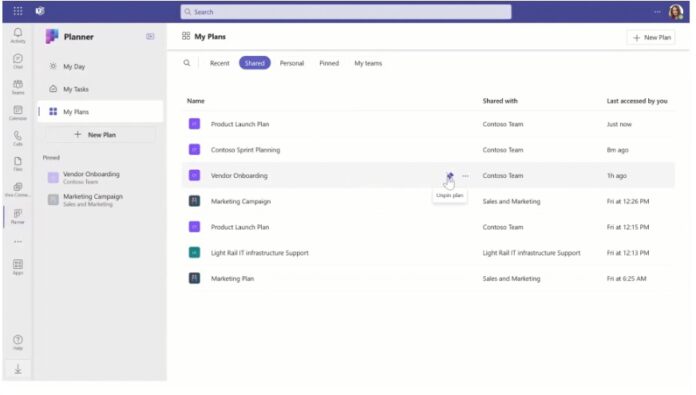Open Vendor Onboarding plan in list
This screenshot has height=395, width=696.
[428, 175]
